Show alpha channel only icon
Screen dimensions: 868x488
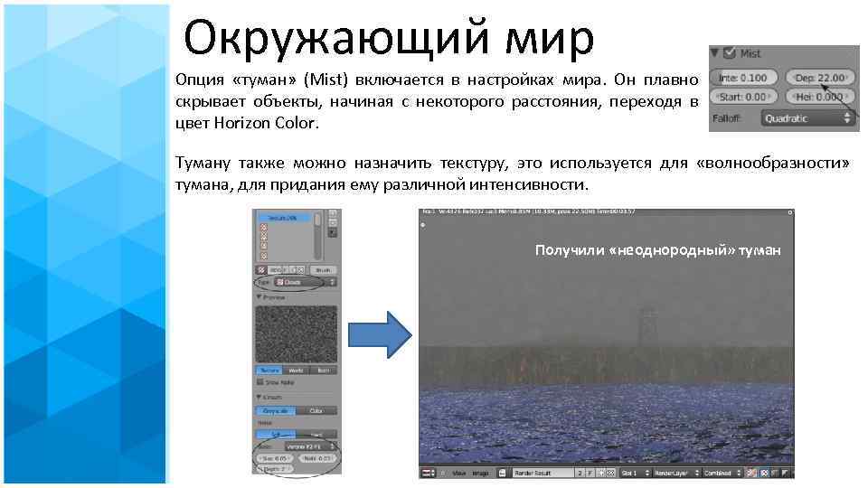point(775,473)
